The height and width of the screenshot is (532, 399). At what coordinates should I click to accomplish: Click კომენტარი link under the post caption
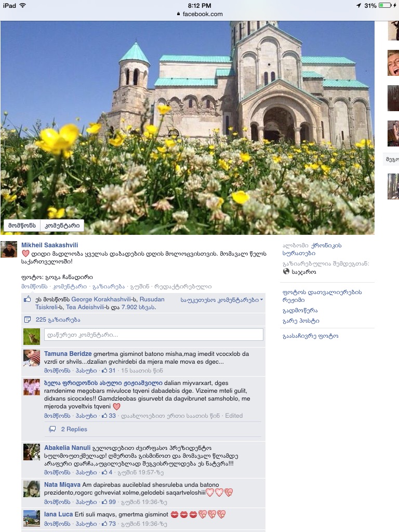point(70,286)
